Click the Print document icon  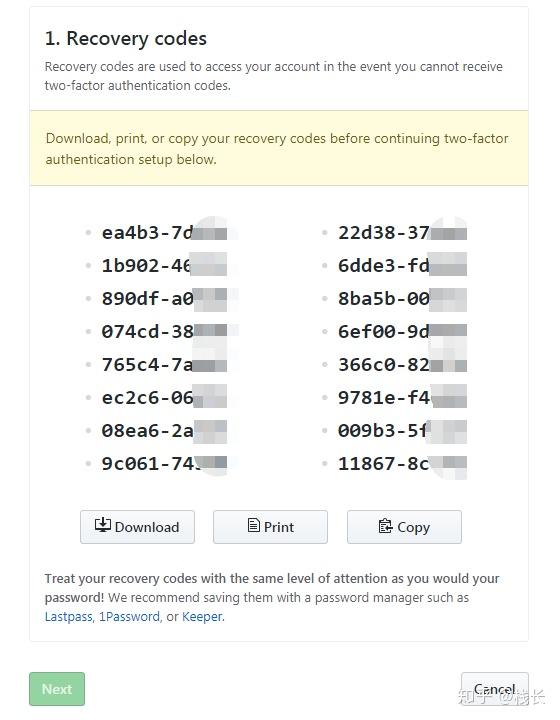253,525
